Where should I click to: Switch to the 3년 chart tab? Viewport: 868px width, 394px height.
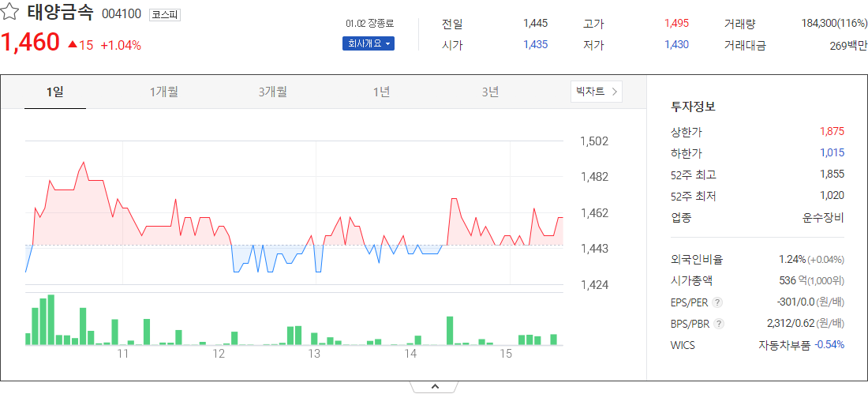(490, 92)
